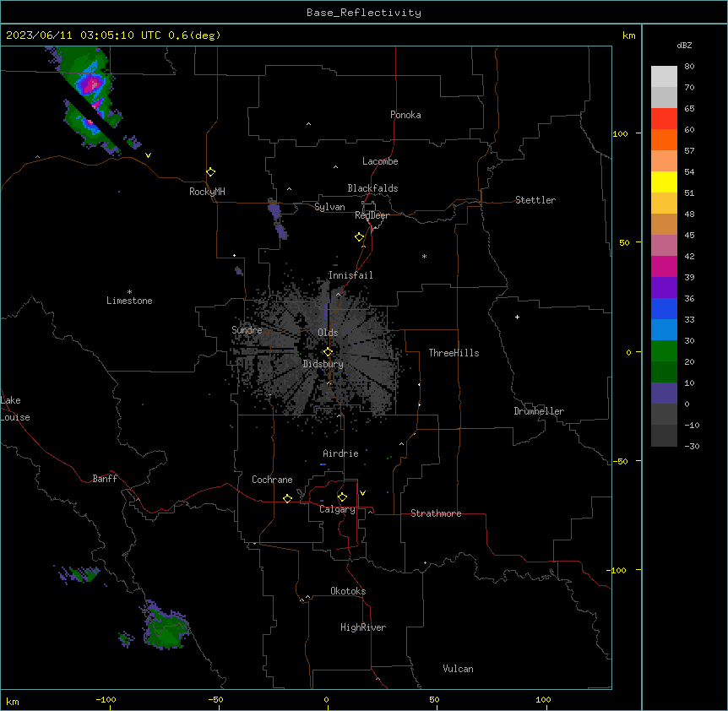Click the Okotoks town label
Image resolution: width=728 pixels, height=711 pixels.
(x=348, y=591)
